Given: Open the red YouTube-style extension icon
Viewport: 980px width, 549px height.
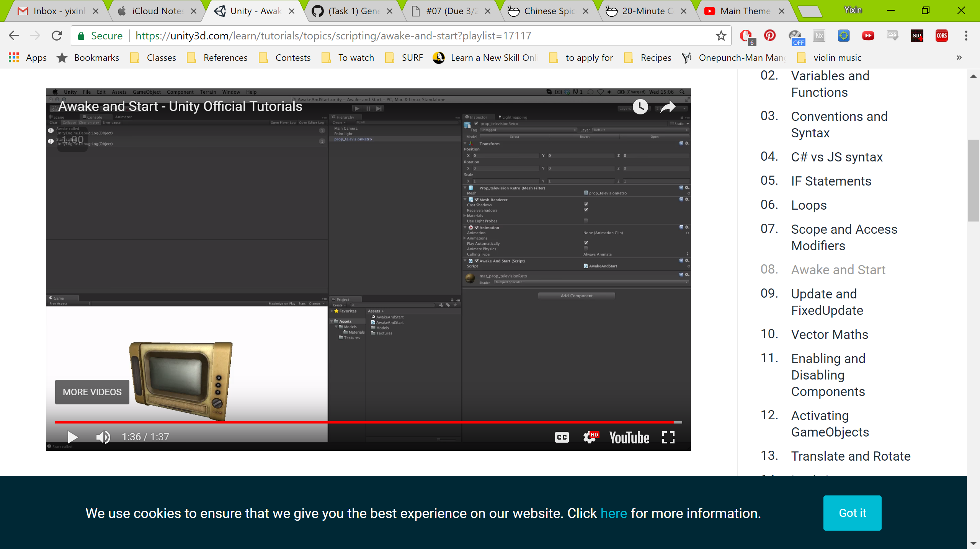Looking at the screenshot, I should pos(868,36).
